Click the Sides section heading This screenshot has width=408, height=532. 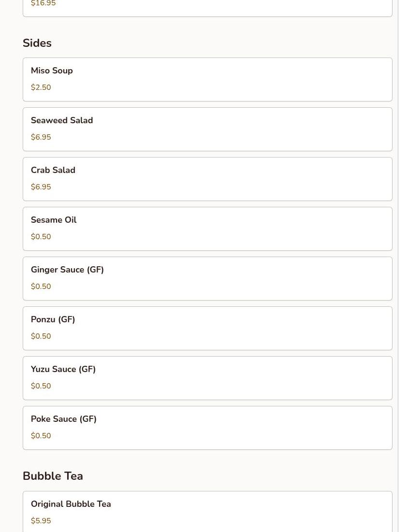coord(37,43)
